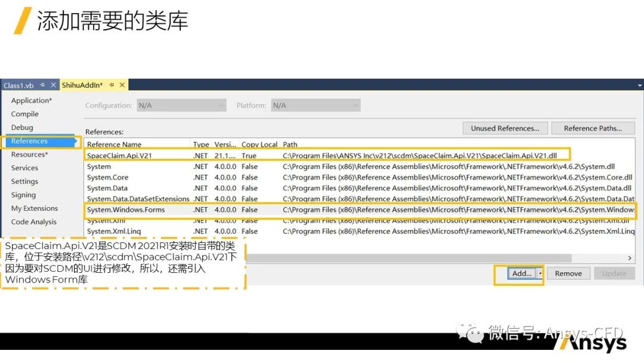The image size is (644, 363).
Task: Click the True Copy Local cell
Action: coord(249,155)
